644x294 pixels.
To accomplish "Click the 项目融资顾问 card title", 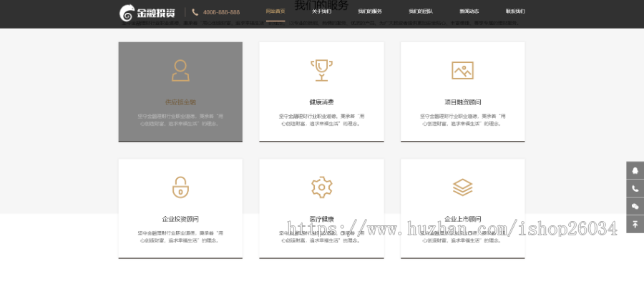I will point(463,102).
